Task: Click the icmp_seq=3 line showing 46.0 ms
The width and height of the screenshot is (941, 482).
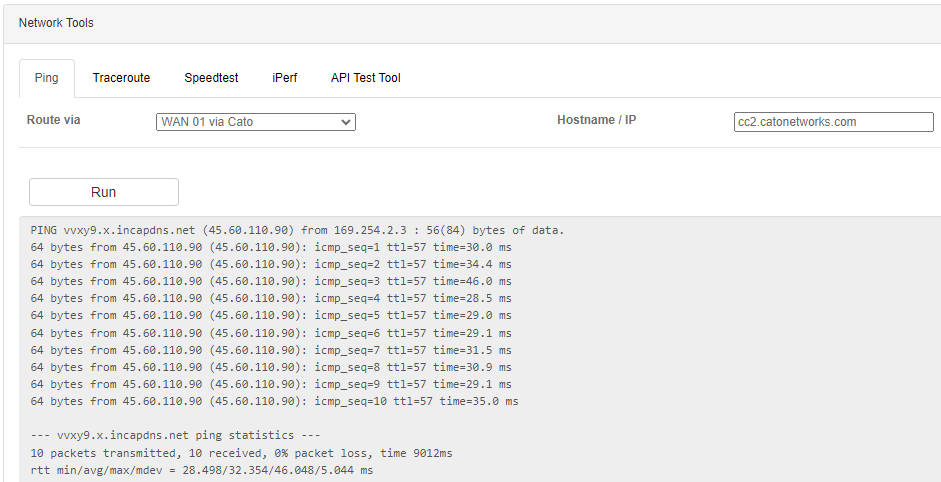Action: [271, 282]
